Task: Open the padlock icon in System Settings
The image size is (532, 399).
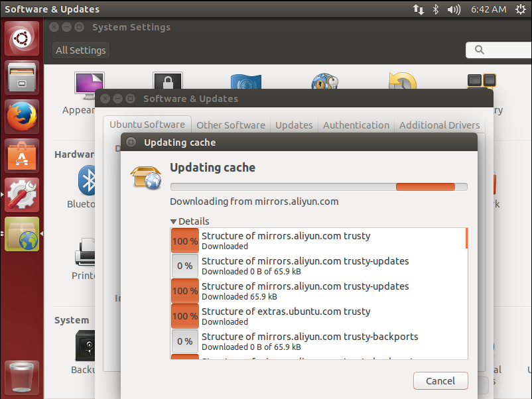Action: tap(168, 81)
